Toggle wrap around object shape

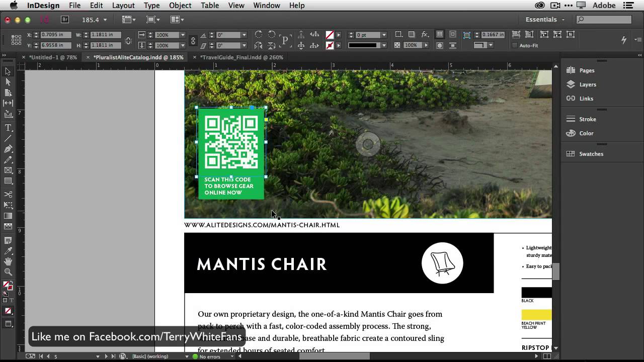pyautogui.click(x=440, y=45)
